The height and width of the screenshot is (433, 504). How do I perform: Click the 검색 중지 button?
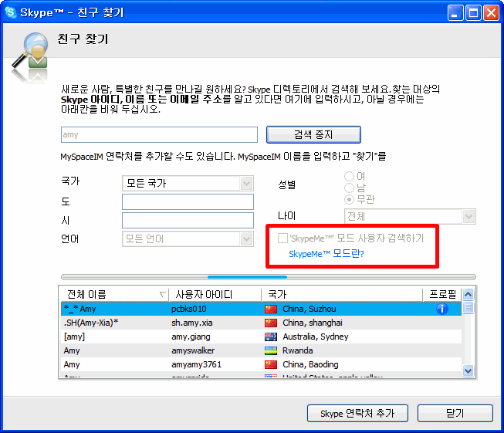313,134
